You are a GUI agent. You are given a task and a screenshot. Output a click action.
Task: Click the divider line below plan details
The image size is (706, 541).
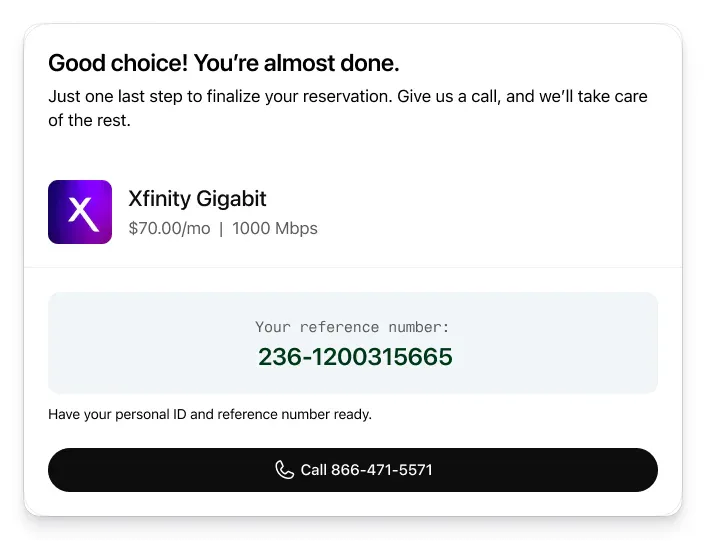[x=353, y=267]
